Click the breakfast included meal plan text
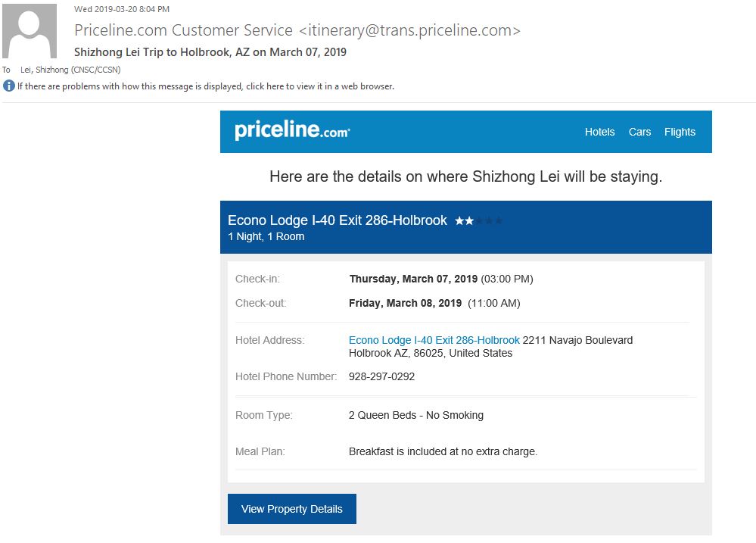 (443, 452)
